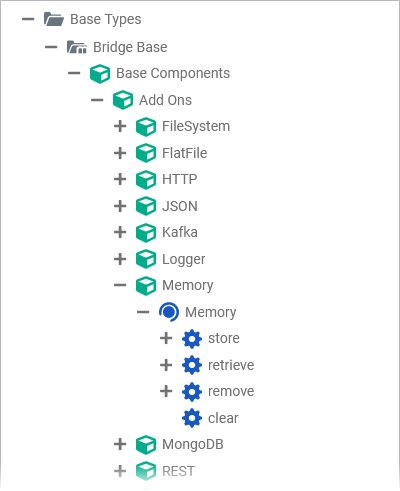Select the clear operation gear icon
This screenshot has width=400, height=491.
tap(192, 418)
